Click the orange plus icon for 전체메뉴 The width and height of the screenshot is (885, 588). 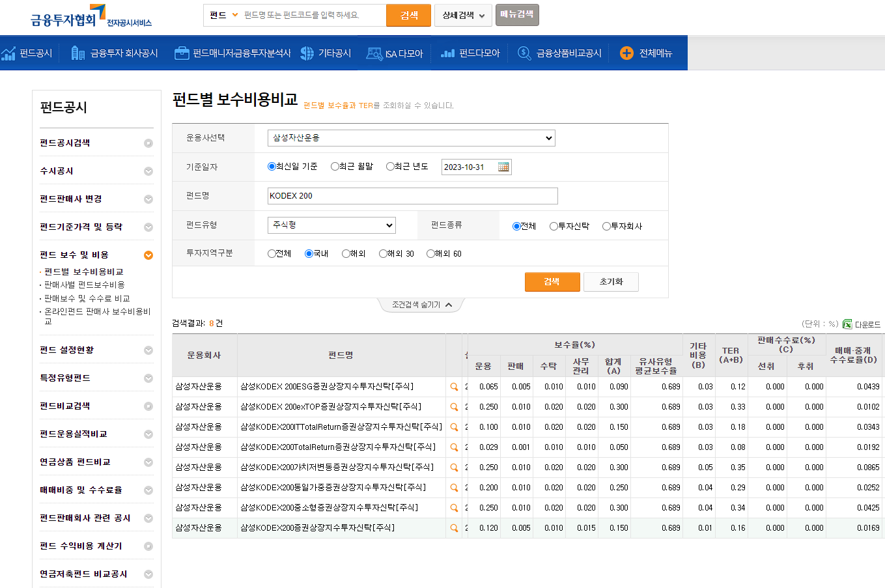626,53
